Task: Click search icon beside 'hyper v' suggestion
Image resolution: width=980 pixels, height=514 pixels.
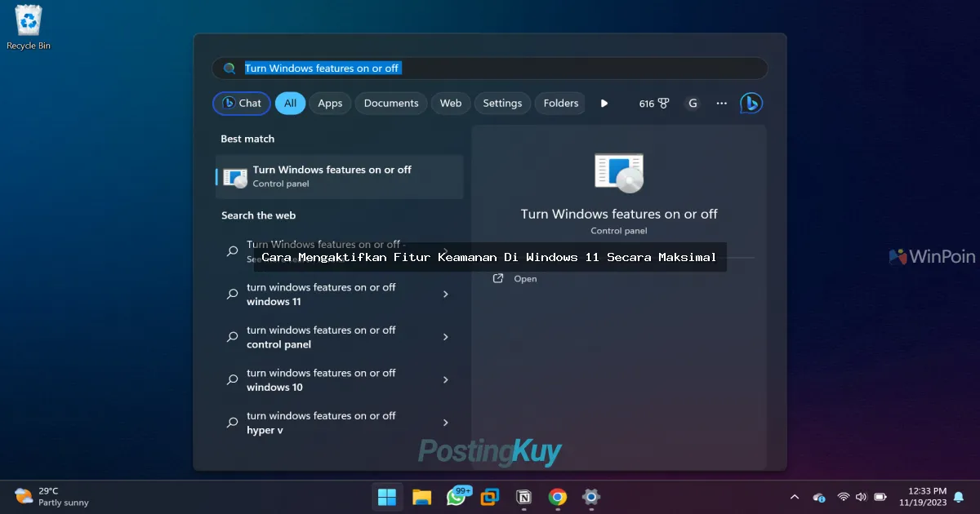Action: [x=232, y=423]
